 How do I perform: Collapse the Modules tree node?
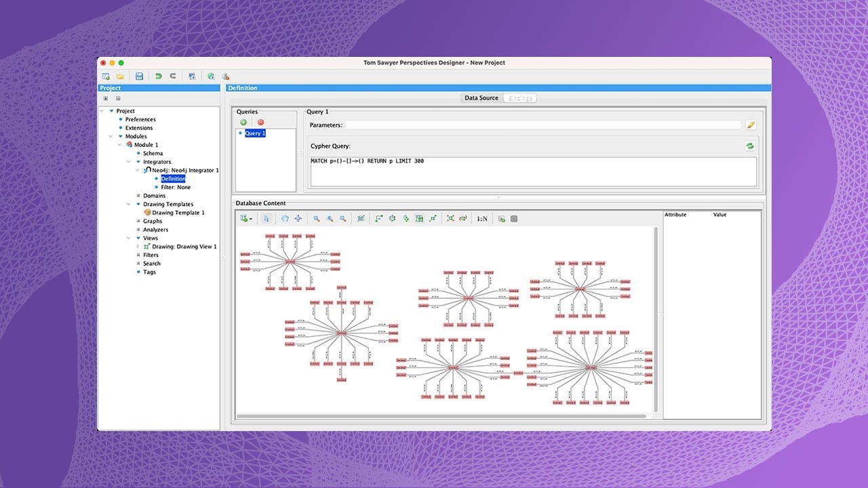[111, 136]
